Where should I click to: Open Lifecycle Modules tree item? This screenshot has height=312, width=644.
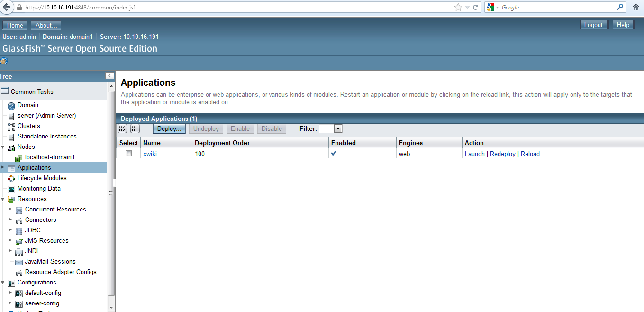pyautogui.click(x=42, y=178)
